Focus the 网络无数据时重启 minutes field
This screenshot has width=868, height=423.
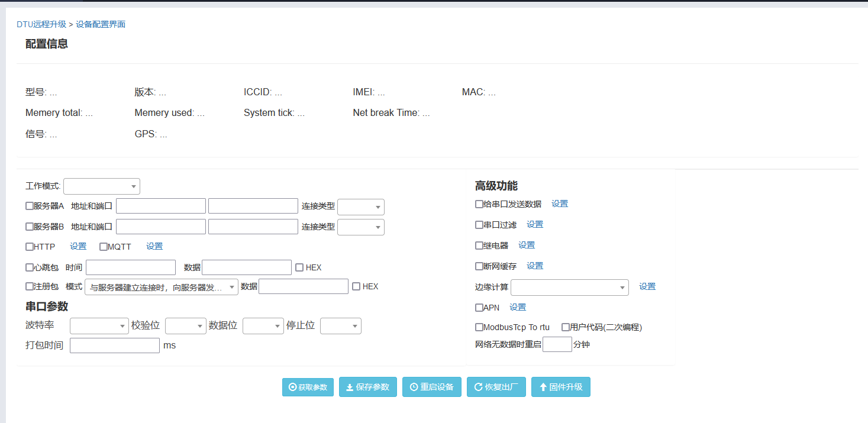(557, 344)
